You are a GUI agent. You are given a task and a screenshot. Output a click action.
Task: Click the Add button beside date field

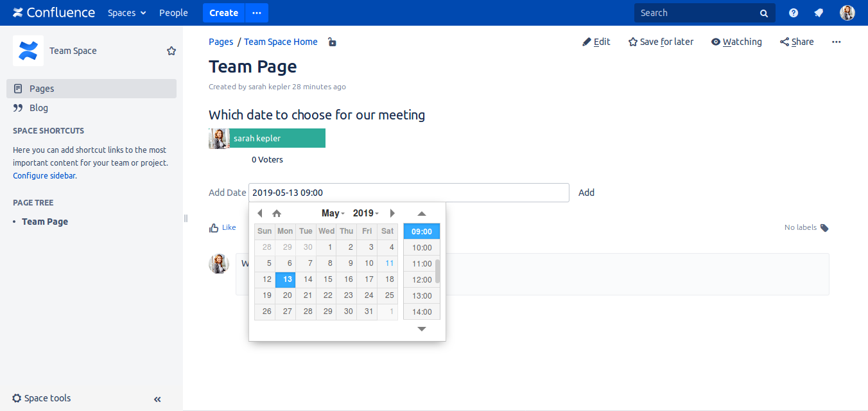tap(586, 192)
